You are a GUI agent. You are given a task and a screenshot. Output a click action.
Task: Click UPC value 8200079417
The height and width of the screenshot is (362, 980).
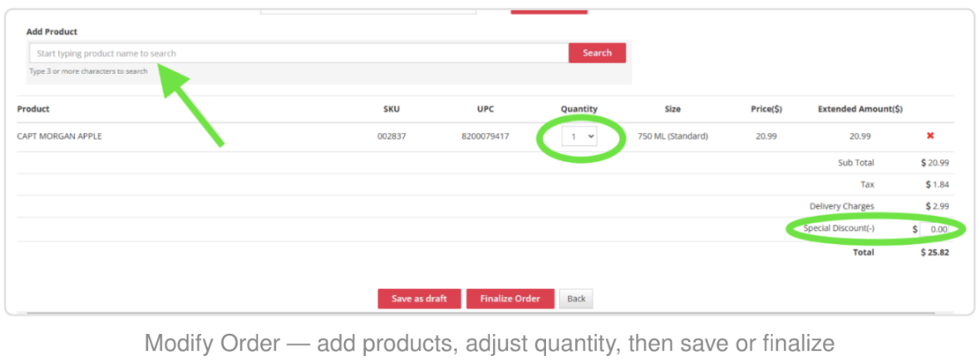point(485,136)
